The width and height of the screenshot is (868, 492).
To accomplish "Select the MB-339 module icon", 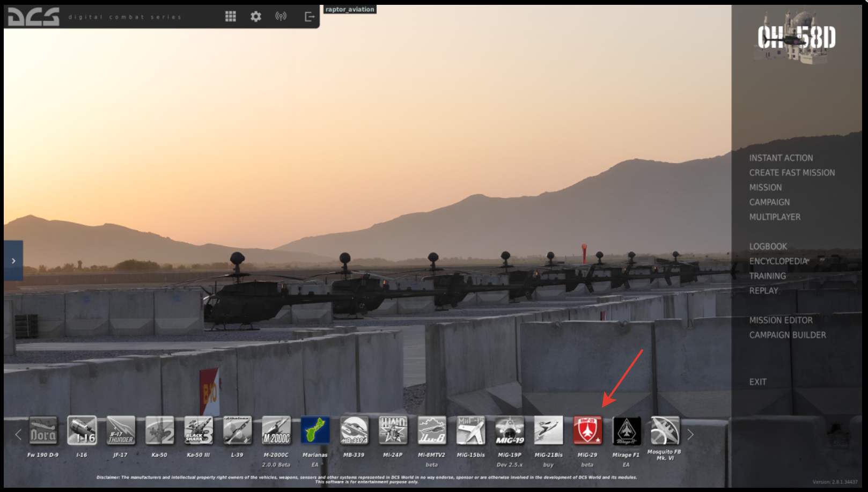I will tap(354, 430).
